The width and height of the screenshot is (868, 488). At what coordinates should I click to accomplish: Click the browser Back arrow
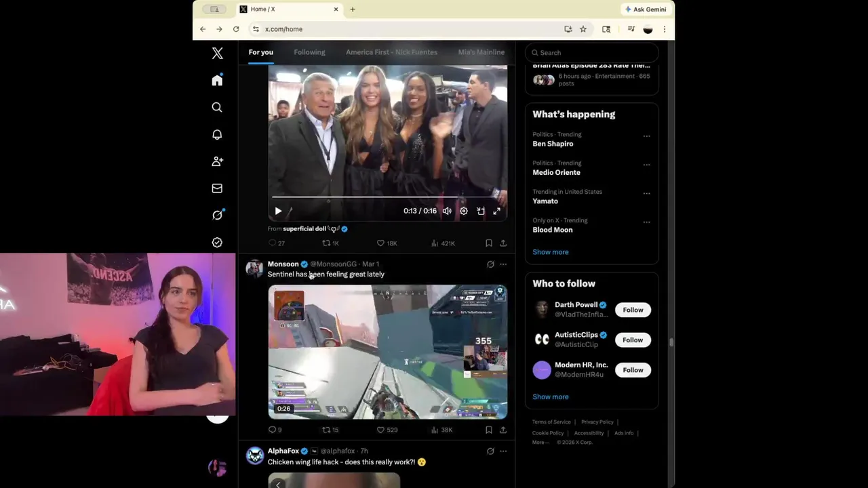203,29
